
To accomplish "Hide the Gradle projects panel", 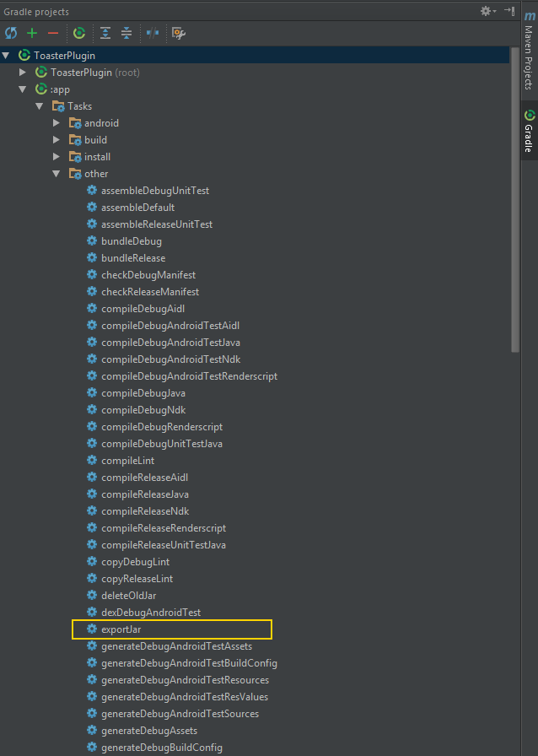I will click(x=509, y=11).
